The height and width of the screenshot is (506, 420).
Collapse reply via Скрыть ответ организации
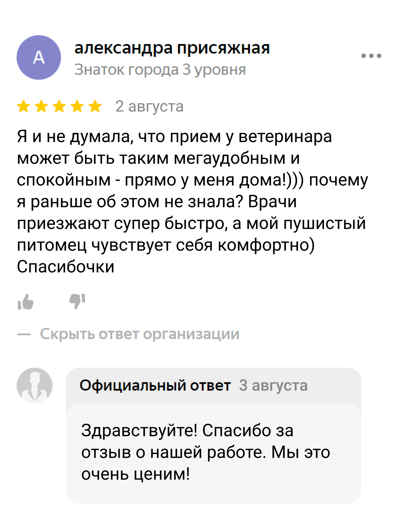point(139,334)
